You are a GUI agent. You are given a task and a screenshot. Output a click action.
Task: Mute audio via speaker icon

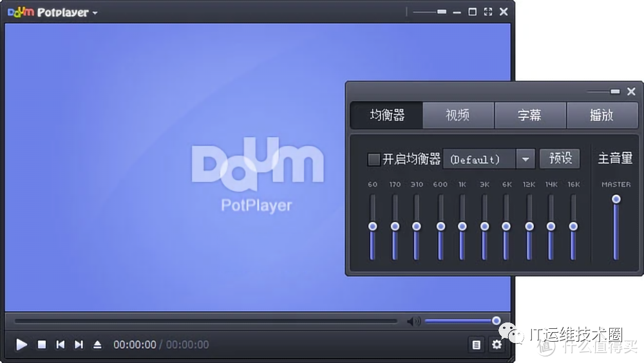[x=413, y=321]
